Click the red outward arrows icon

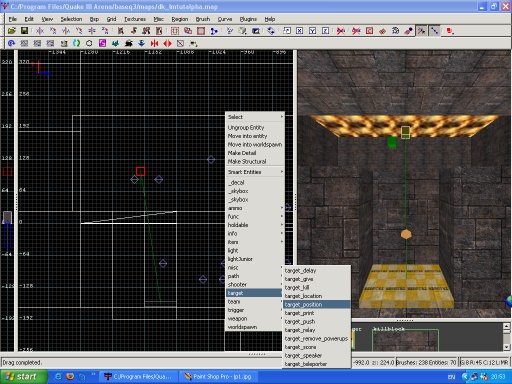pos(167,43)
